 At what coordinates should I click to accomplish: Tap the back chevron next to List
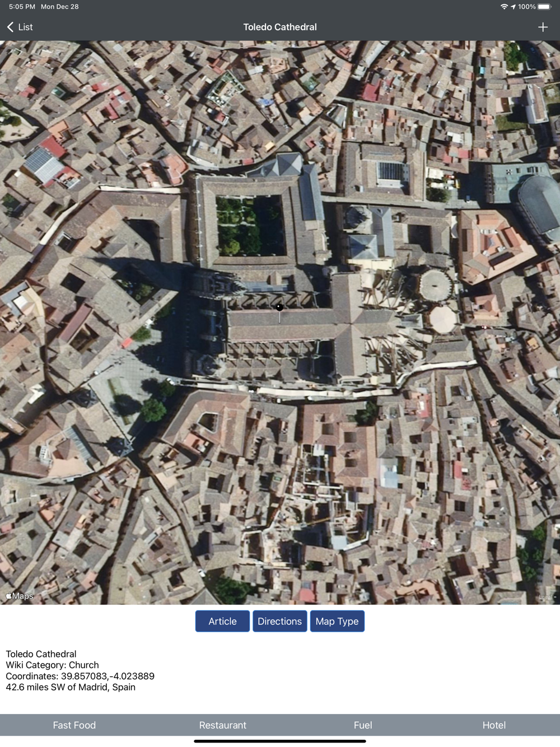click(x=10, y=27)
